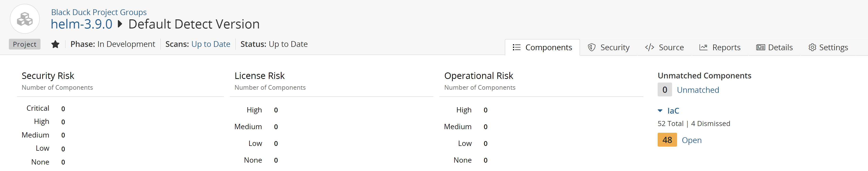The height and width of the screenshot is (171, 868).
Task: Click the License Risk None count
Action: pyautogui.click(x=276, y=160)
